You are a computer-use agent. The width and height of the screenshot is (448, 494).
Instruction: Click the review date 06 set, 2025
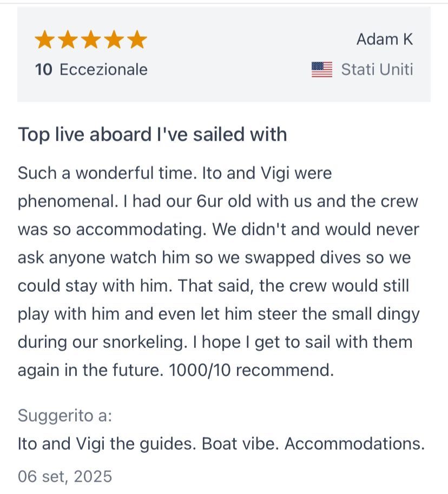[65, 476]
